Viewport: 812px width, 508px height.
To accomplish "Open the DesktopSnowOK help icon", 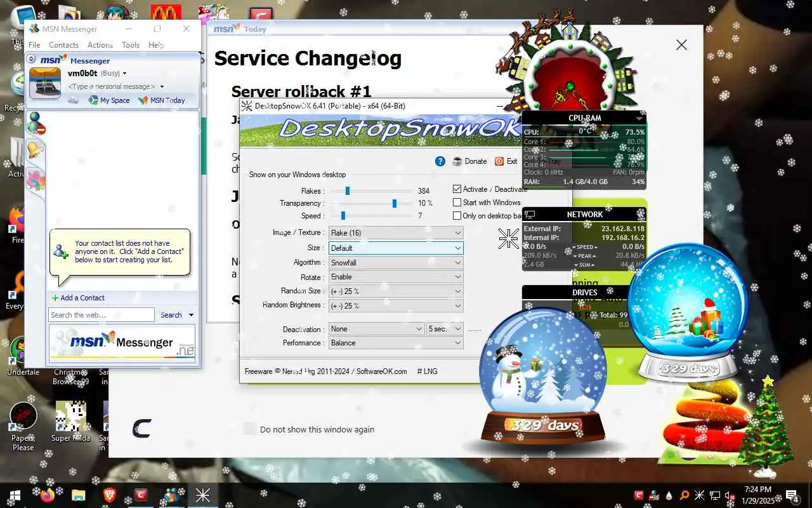I will tap(440, 161).
